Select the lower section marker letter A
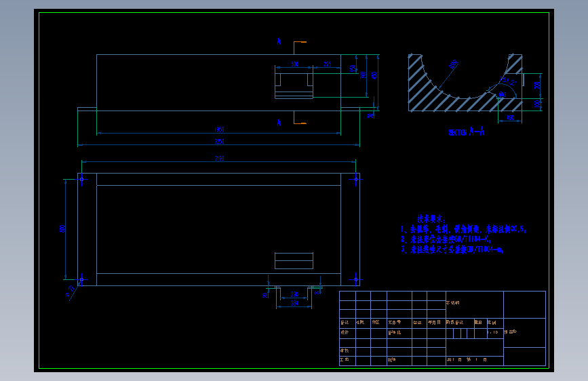Viewport: 588px width, 381px height. 279,123
